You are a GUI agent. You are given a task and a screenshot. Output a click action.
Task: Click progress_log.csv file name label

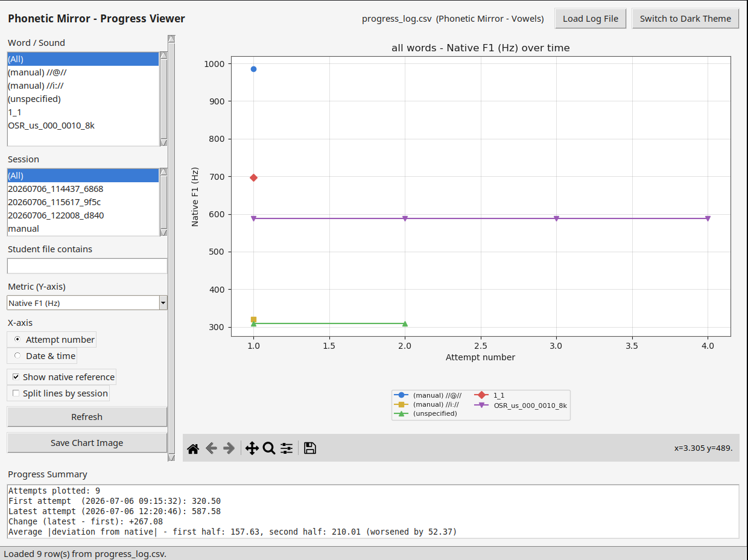coord(397,19)
